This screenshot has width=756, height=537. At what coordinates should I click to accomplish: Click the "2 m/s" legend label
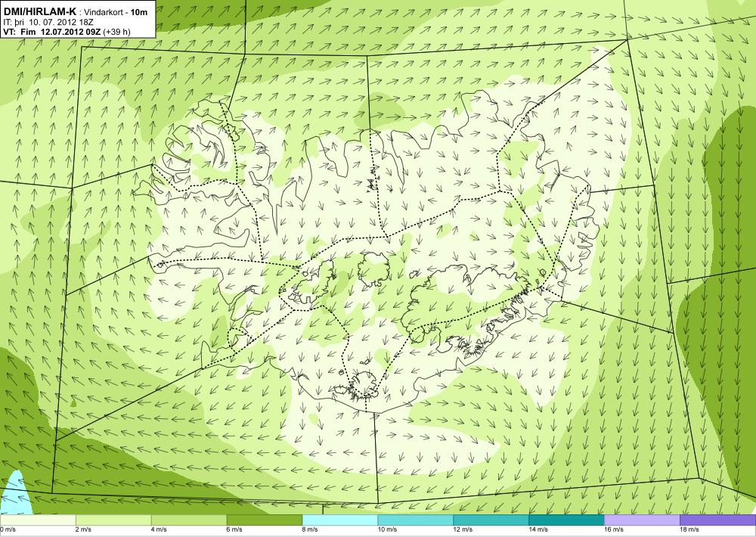coord(83,529)
